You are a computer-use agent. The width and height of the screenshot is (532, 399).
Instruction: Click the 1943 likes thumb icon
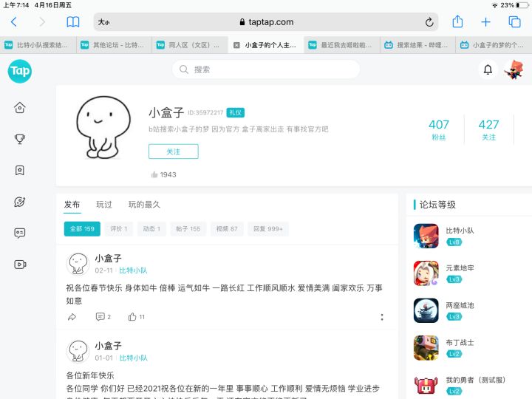coord(154,174)
